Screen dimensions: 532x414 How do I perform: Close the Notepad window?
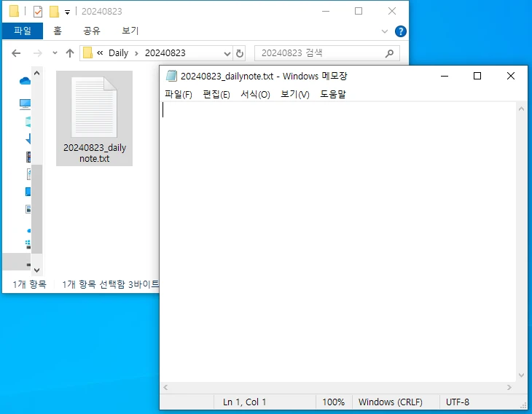[x=511, y=76]
